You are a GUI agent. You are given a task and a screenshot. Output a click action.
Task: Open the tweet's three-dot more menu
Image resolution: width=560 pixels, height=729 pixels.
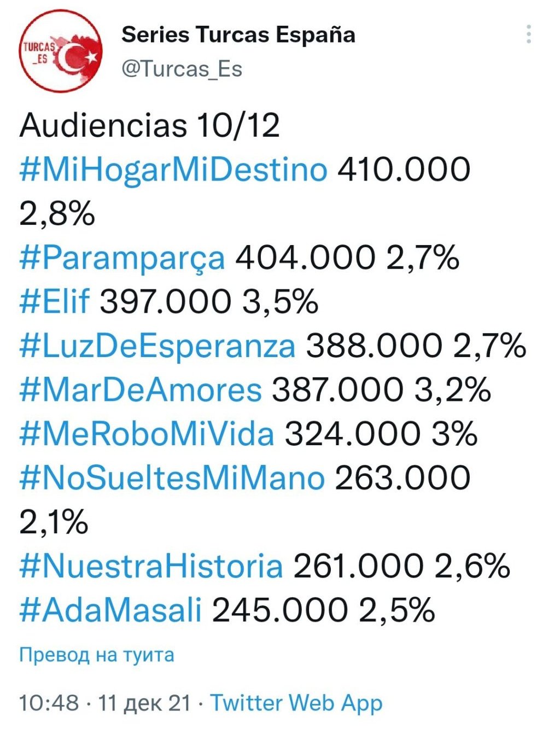[528, 34]
